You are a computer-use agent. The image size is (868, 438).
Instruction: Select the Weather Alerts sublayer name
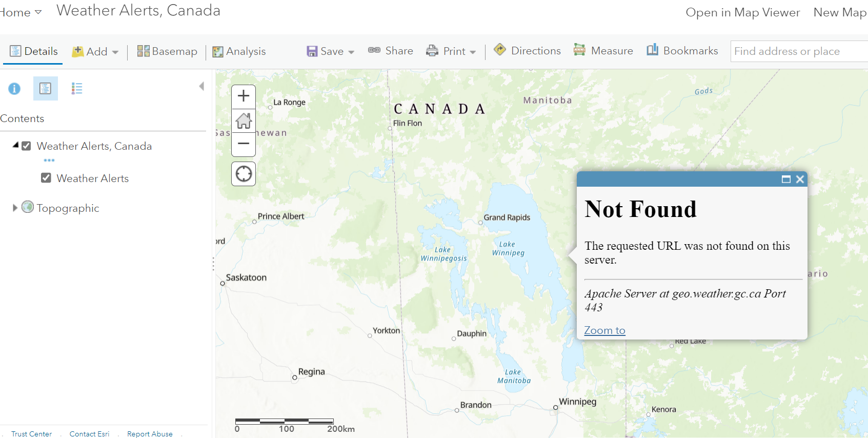click(93, 178)
